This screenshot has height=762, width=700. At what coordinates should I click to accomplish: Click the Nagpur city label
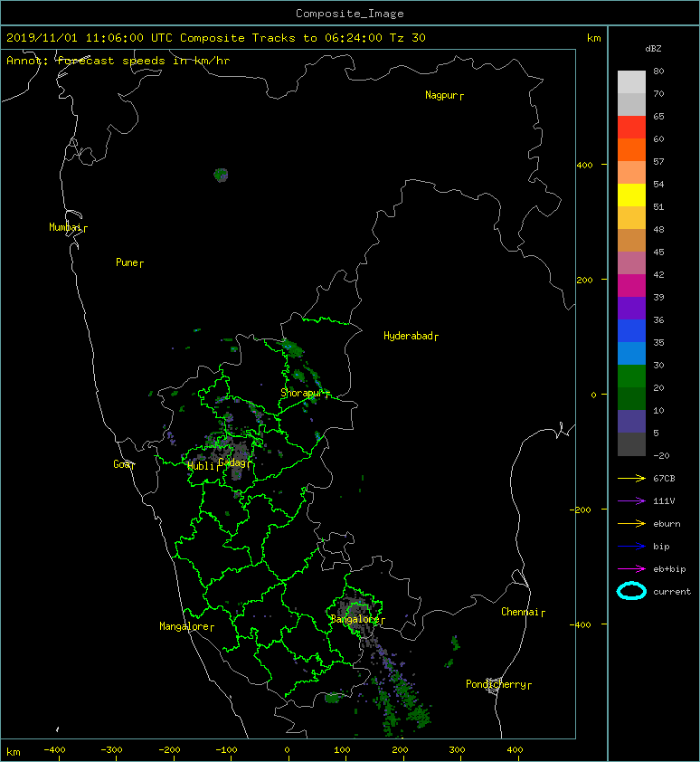(441, 95)
